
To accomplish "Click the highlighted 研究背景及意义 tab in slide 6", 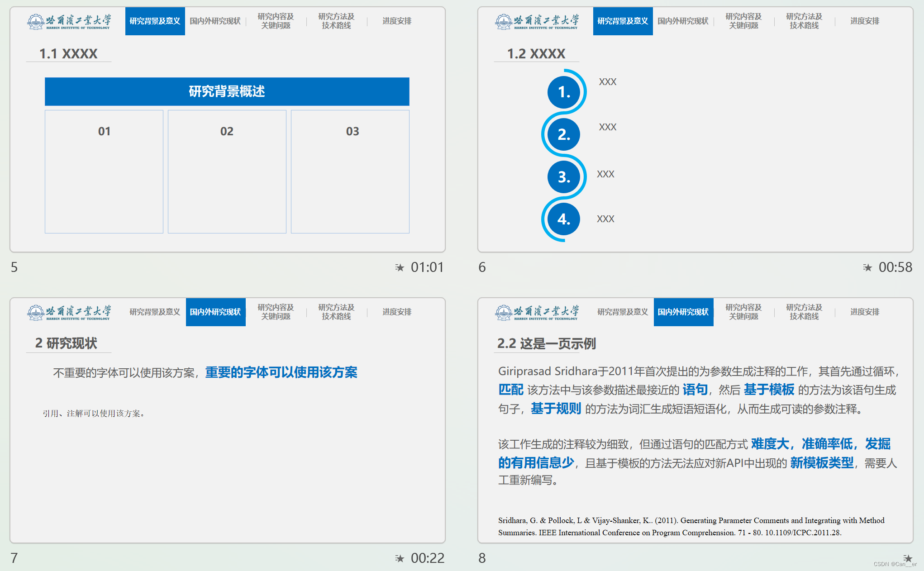I will point(623,21).
